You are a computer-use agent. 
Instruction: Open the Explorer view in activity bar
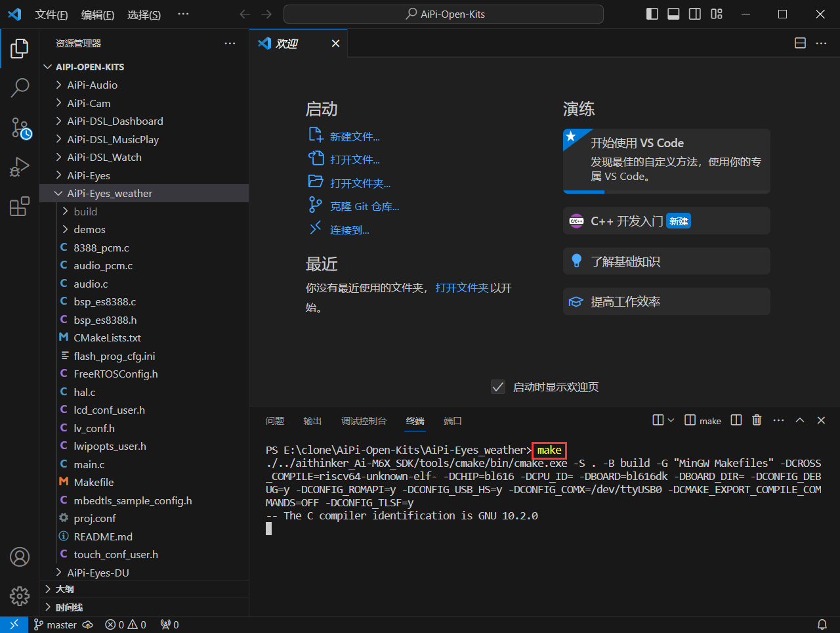[x=20, y=48]
